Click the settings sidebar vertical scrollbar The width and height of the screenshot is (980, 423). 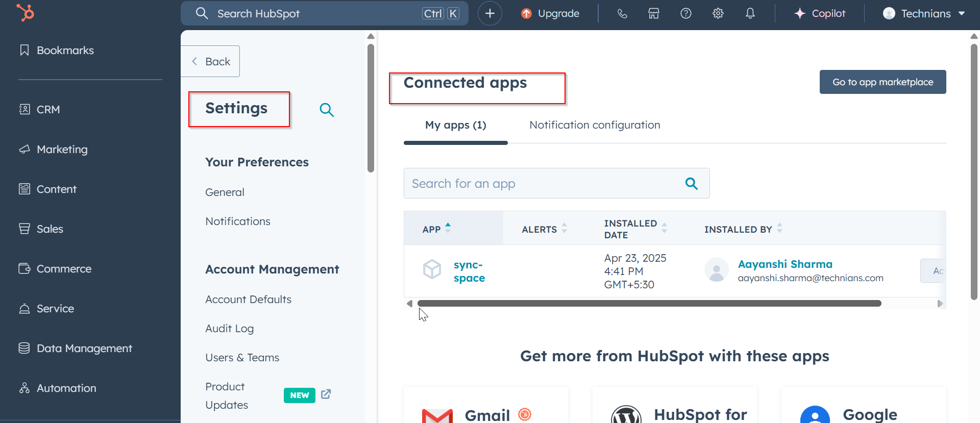coord(371,108)
